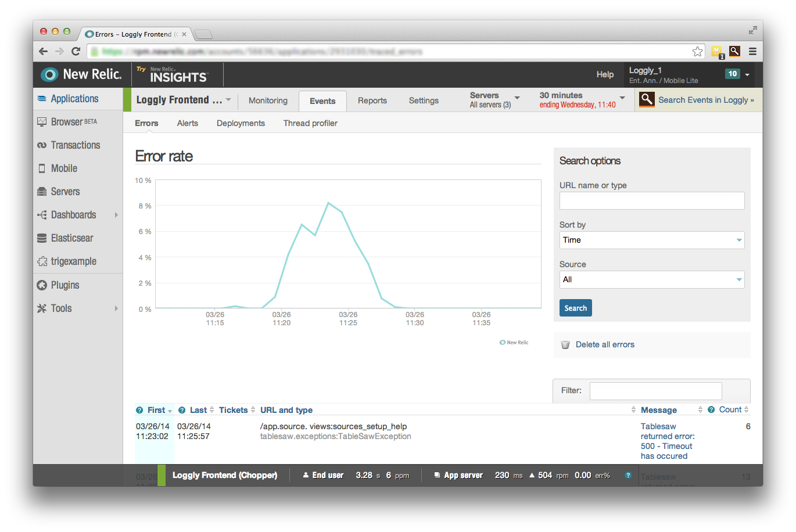Open the Plugins icon in sidebar
796x532 pixels.
42,285
